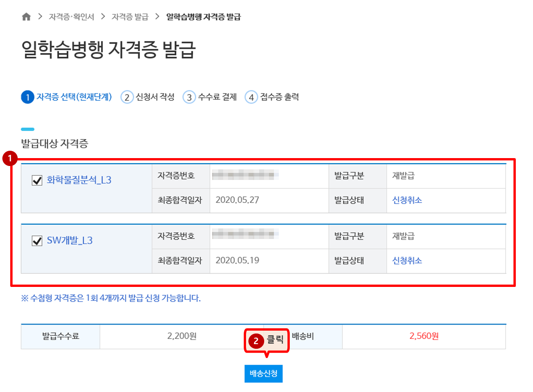Click blurred 자격증번호 value for SW개발_L3
Image resolution: width=533 pixels, height=392 pixels.
point(245,234)
